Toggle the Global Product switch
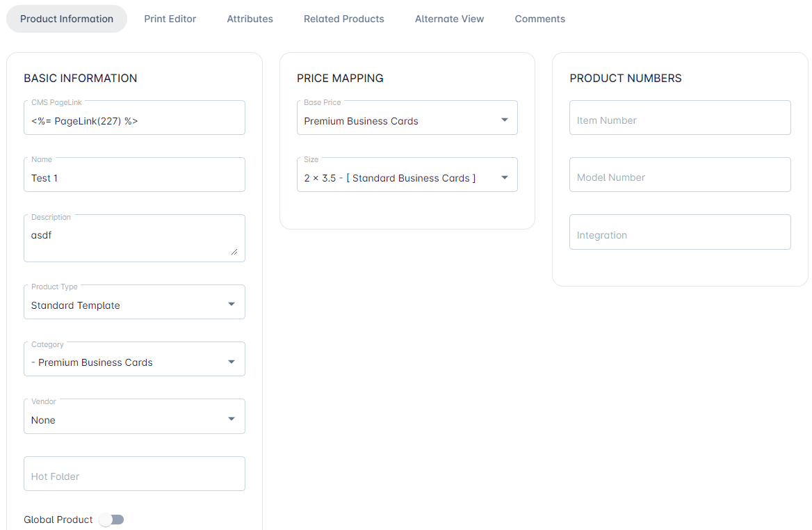Screen dimensions: 812x530 [111, 520]
